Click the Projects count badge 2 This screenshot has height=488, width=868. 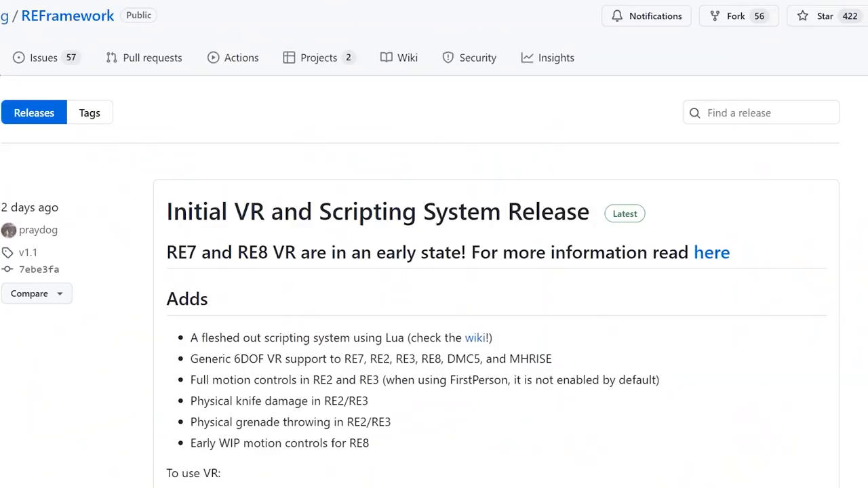click(349, 58)
